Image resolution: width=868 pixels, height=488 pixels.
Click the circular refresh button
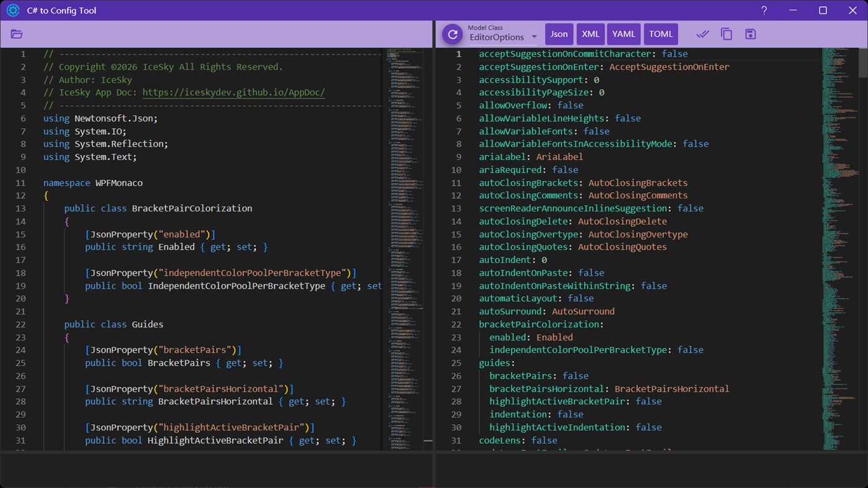452,34
